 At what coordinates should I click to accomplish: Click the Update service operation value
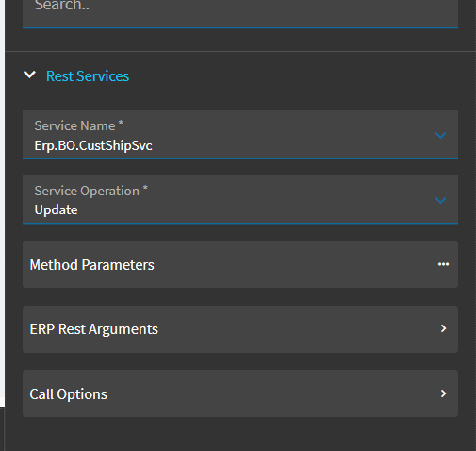click(x=56, y=209)
